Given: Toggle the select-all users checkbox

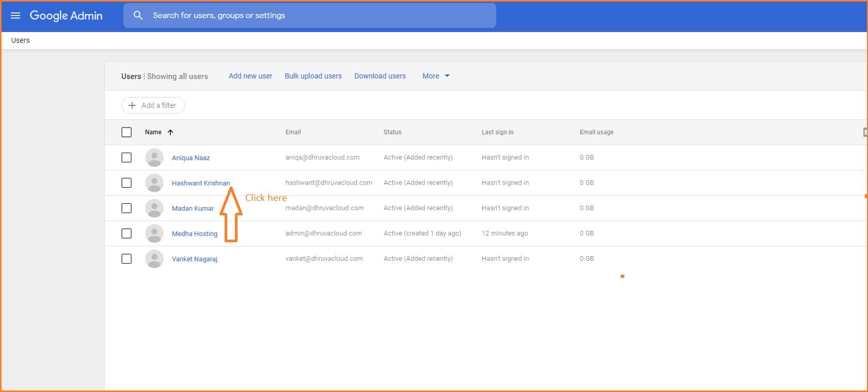Looking at the screenshot, I should 127,132.
